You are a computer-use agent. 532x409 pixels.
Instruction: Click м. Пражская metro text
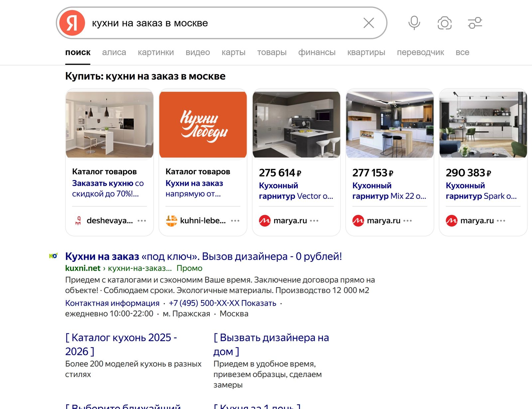click(186, 314)
